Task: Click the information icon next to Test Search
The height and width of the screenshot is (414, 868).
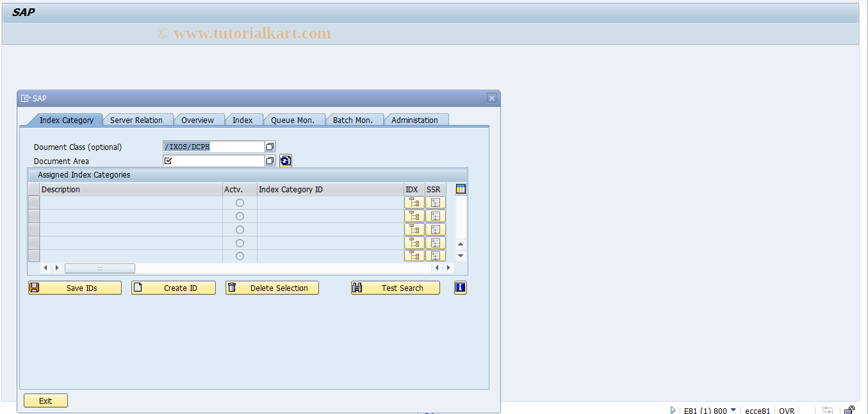Action: point(460,287)
